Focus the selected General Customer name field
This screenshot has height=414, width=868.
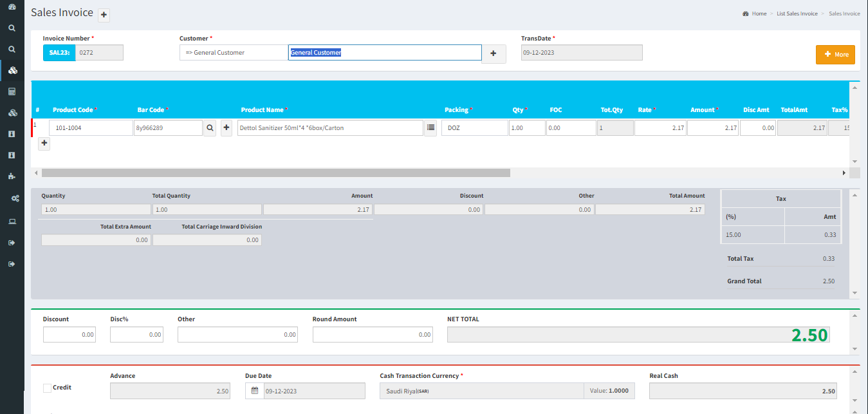click(x=385, y=53)
